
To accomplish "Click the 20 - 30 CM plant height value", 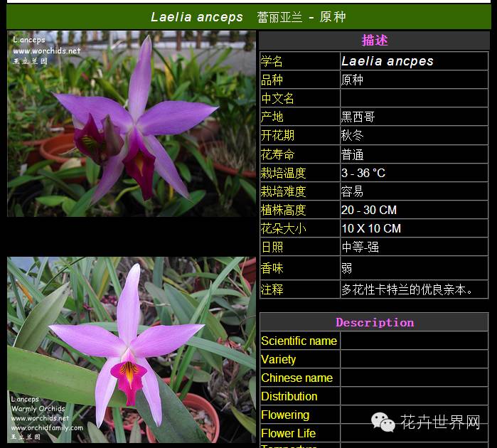I will (369, 210).
